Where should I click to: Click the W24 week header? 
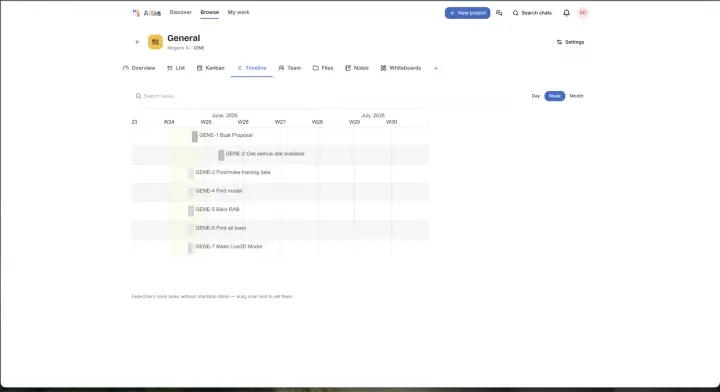pos(169,122)
